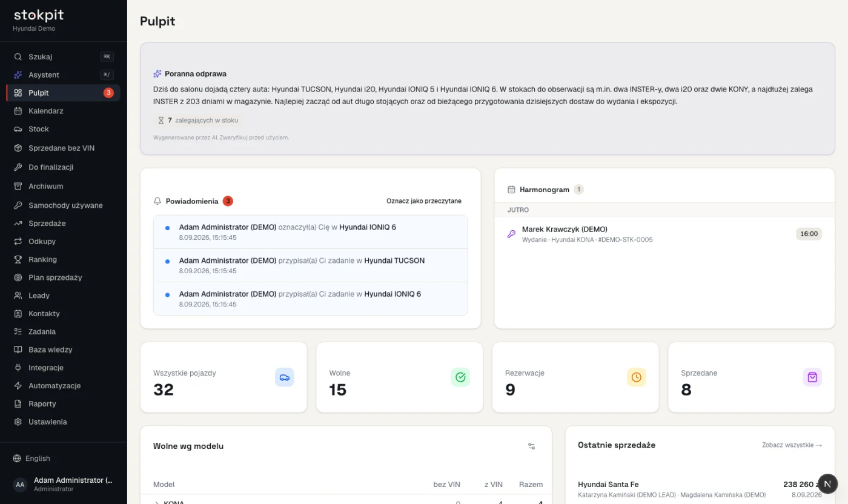
Task: Open Raporty from the sidebar
Action: click(x=63, y=404)
